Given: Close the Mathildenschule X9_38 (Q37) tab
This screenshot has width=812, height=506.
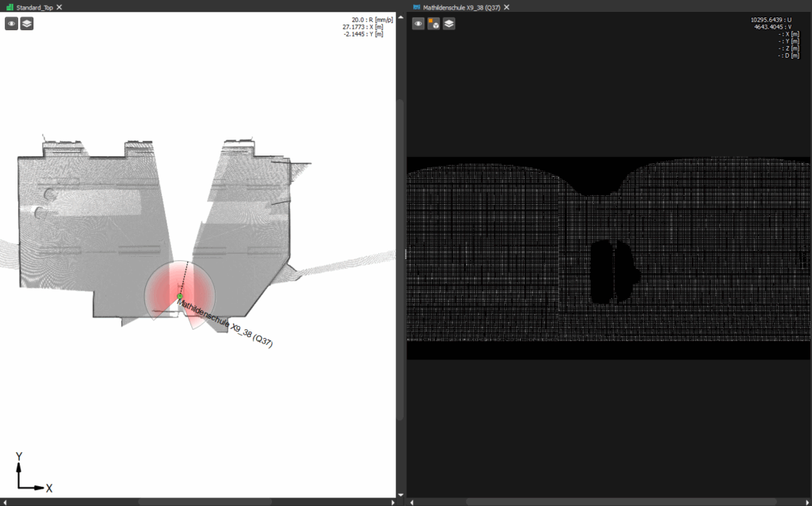Looking at the screenshot, I should pos(507,6).
